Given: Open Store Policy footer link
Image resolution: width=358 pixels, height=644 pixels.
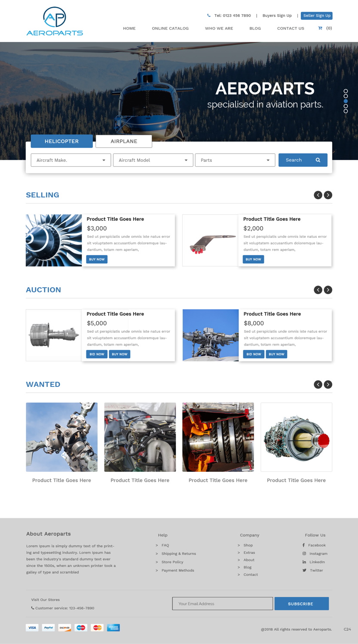Looking at the screenshot, I should pyautogui.click(x=172, y=562).
